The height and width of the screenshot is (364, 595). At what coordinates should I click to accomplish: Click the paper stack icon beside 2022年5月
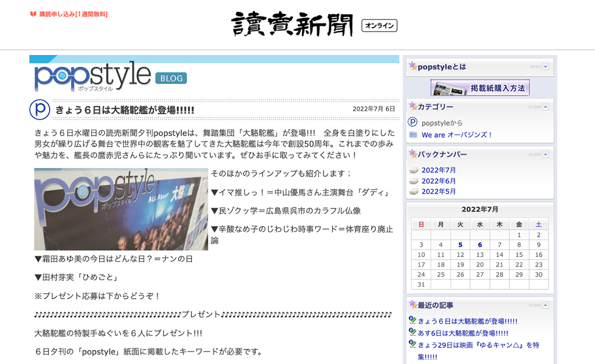(x=413, y=191)
